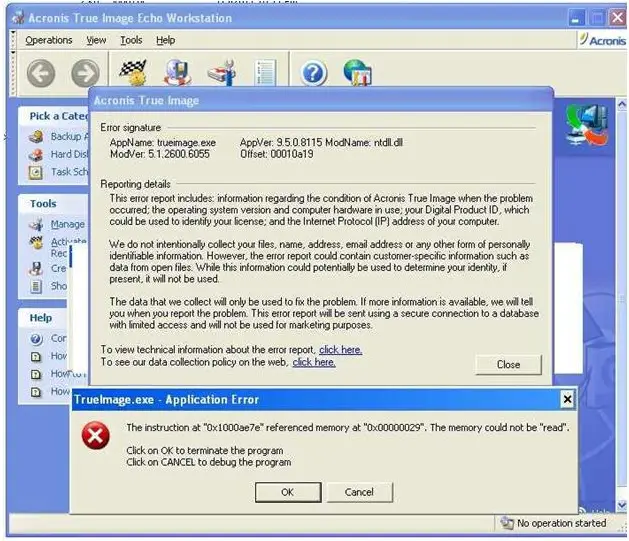
Task: Click the Acronis logo in menu bar
Action: (x=602, y=40)
